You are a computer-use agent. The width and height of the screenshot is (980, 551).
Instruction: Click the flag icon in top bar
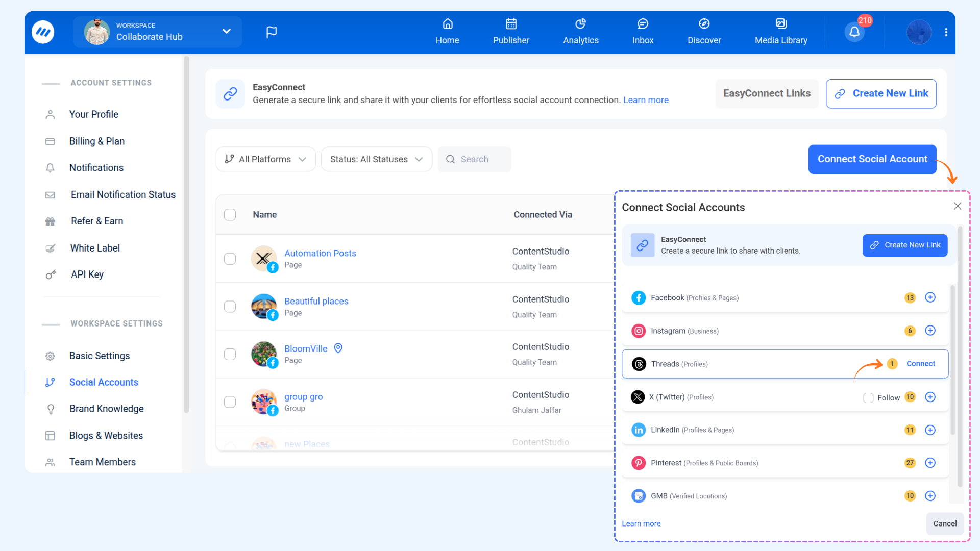tap(272, 32)
